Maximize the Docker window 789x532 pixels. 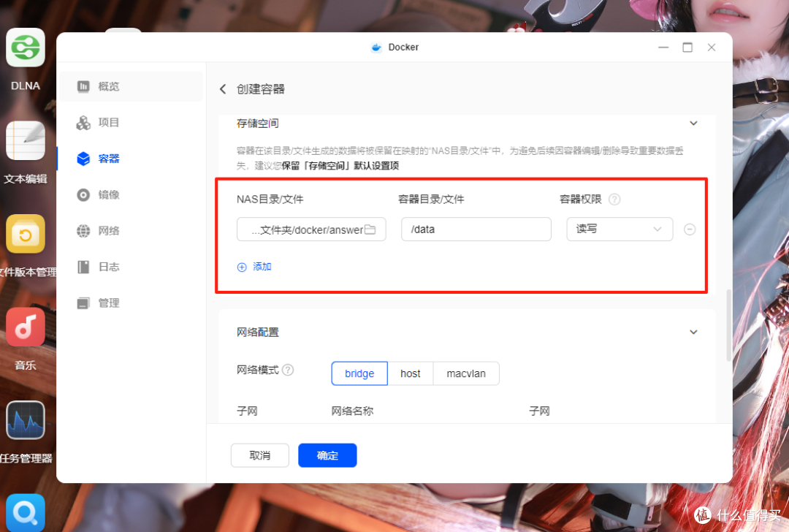687,47
